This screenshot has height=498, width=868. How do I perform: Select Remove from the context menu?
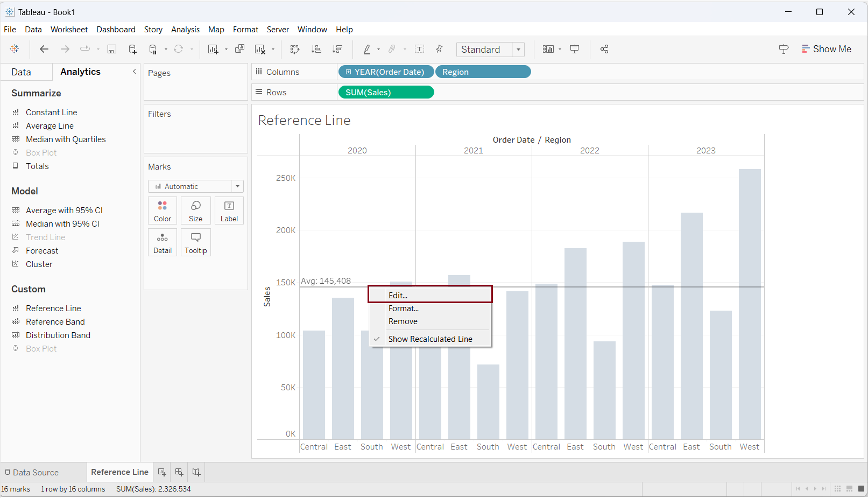[x=403, y=321]
